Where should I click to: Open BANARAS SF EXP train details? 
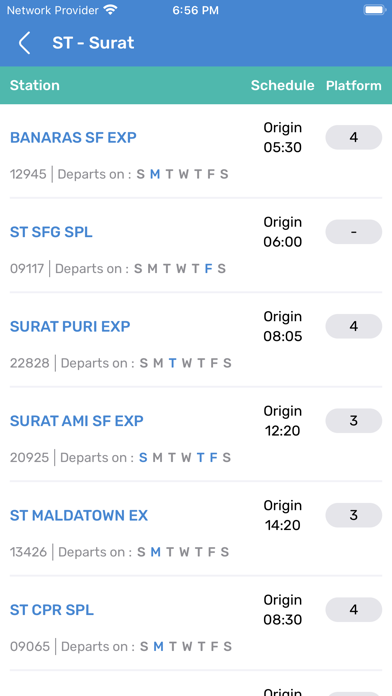click(x=73, y=138)
